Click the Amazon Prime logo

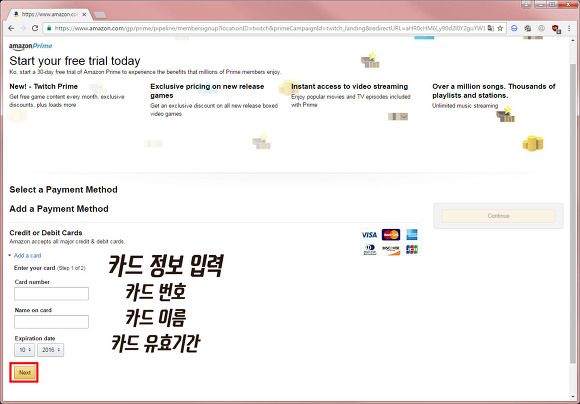31,46
